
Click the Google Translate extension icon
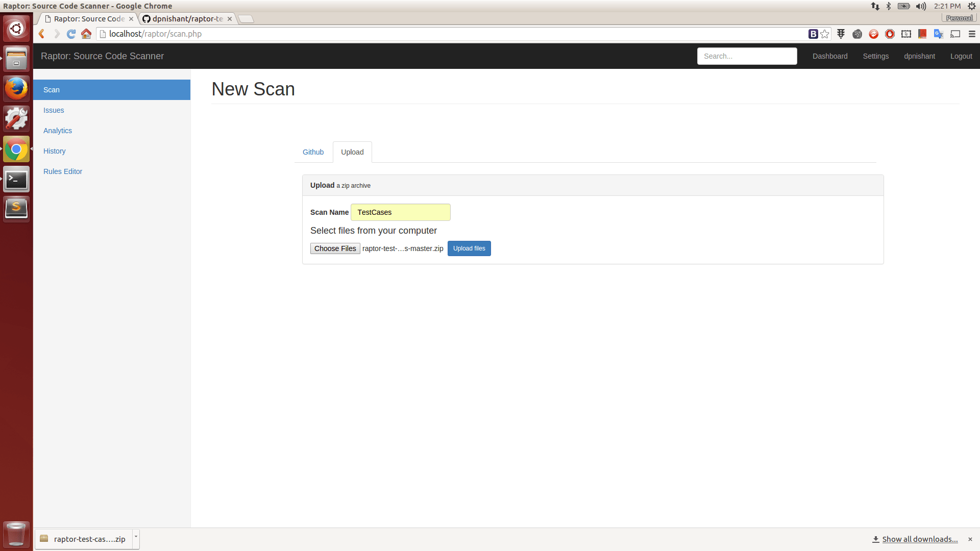938,34
